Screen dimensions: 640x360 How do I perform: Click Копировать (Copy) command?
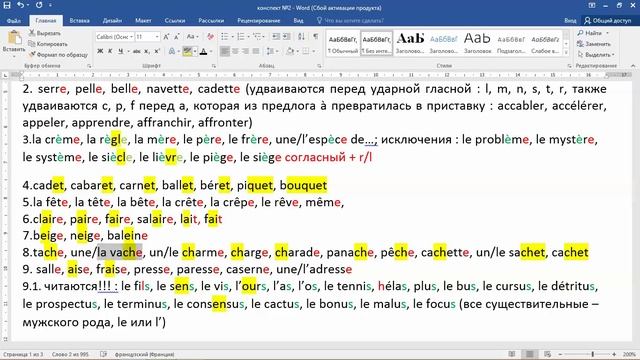tap(48, 44)
